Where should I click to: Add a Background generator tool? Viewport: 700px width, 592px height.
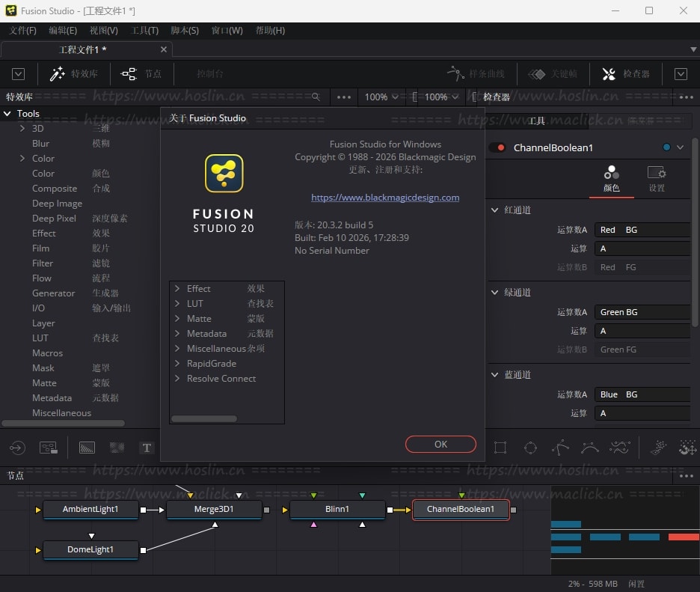87,448
